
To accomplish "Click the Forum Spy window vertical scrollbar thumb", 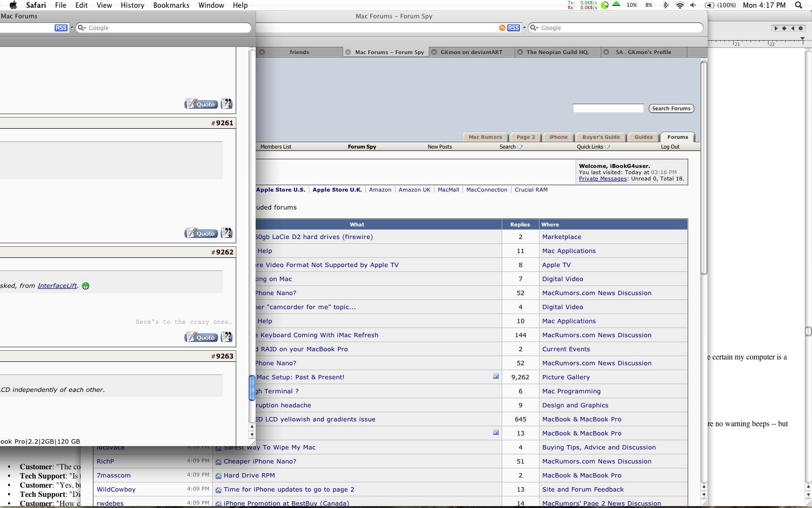I will 704,167.
